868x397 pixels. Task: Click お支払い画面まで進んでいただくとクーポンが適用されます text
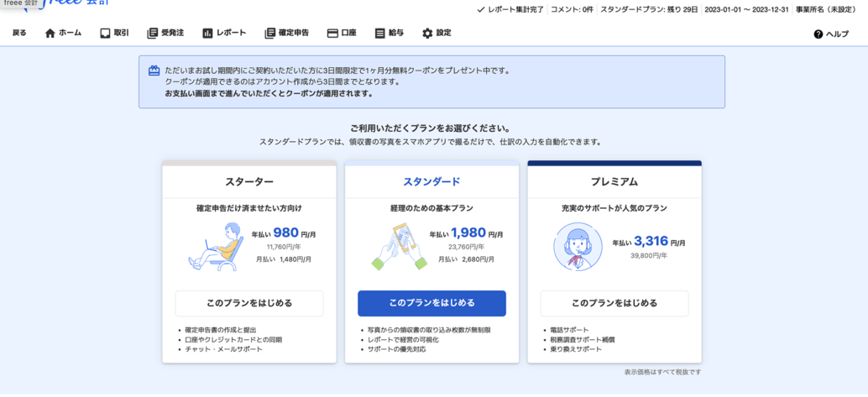pyautogui.click(x=269, y=93)
